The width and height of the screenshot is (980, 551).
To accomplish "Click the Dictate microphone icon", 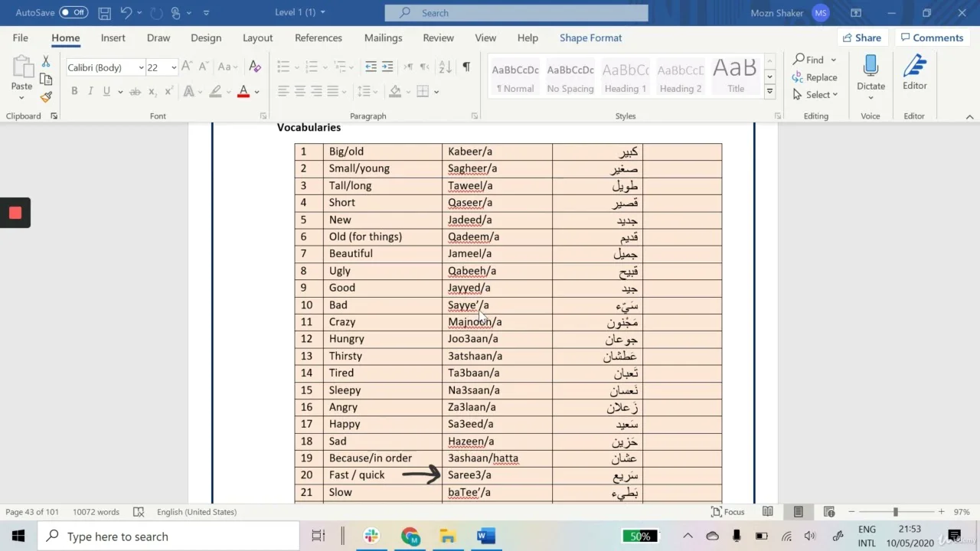I will 871,67.
